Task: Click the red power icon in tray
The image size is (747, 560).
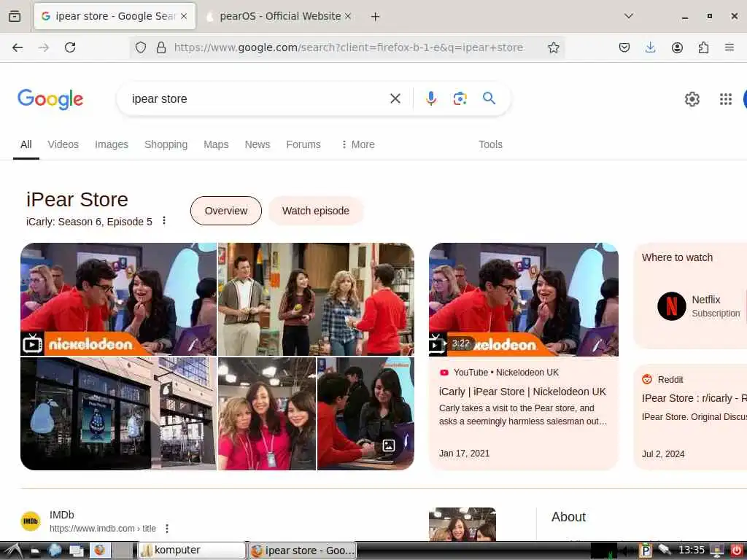Action: point(737,551)
